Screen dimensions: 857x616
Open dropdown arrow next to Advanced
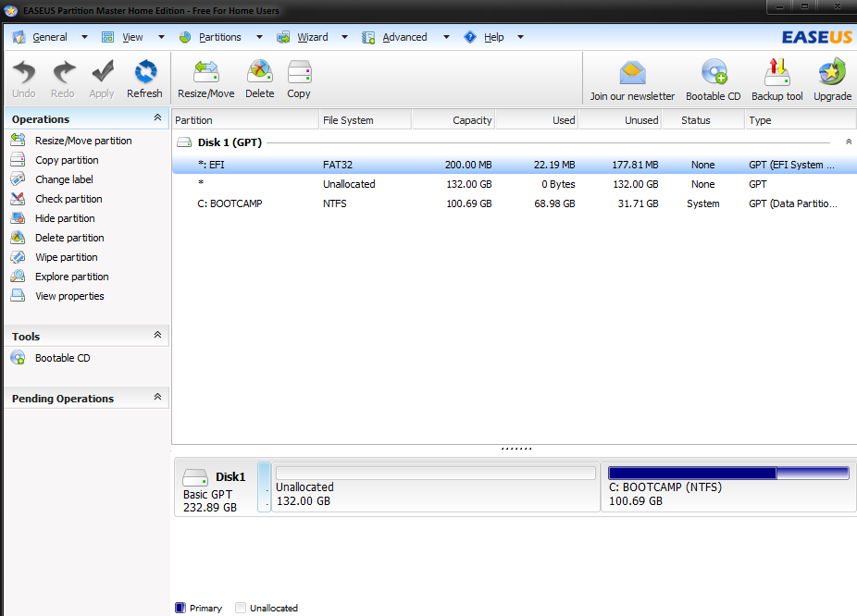(446, 37)
